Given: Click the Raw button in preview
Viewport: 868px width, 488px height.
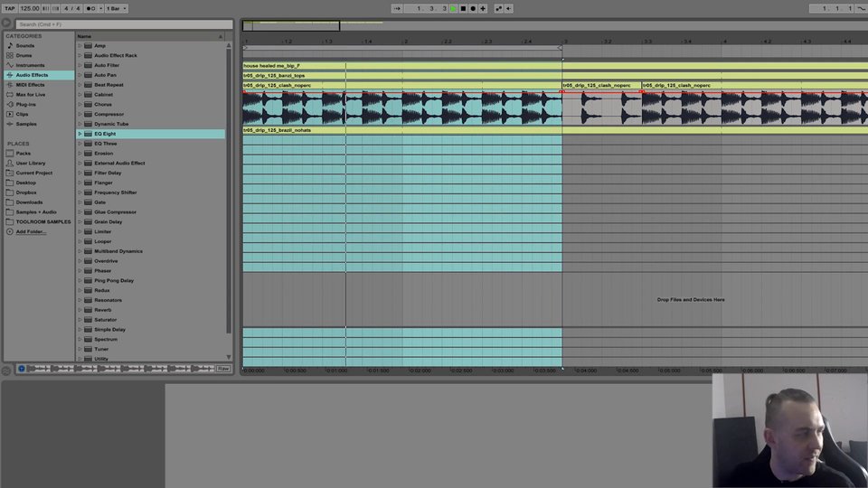Looking at the screenshot, I should 223,369.
